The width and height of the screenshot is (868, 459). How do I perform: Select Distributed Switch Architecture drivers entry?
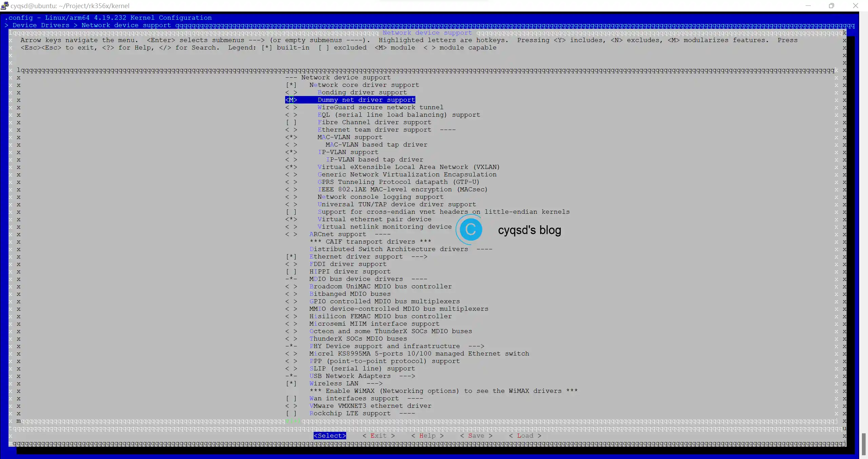401,249
